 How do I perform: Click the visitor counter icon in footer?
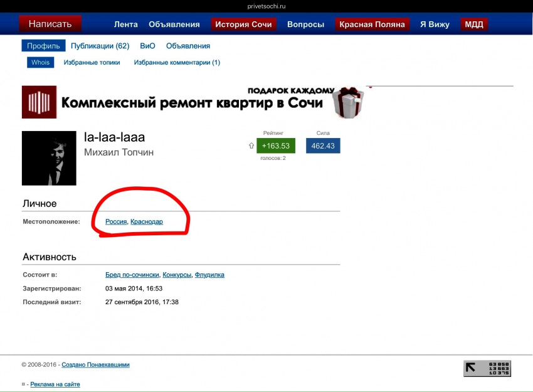[x=487, y=368]
